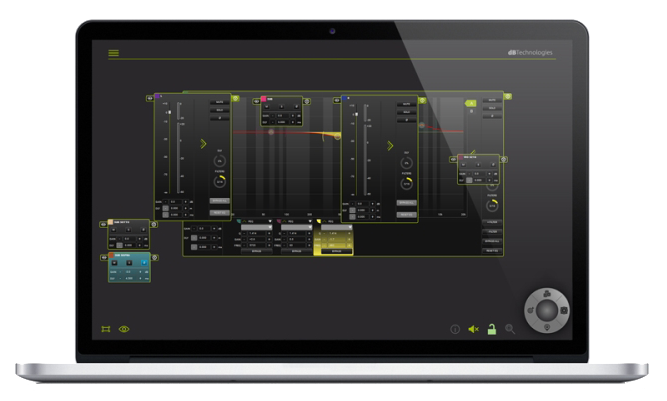Click Bypass All in purple-tagged panel
This screenshot has width=667, height=401.
pyautogui.click(x=219, y=201)
